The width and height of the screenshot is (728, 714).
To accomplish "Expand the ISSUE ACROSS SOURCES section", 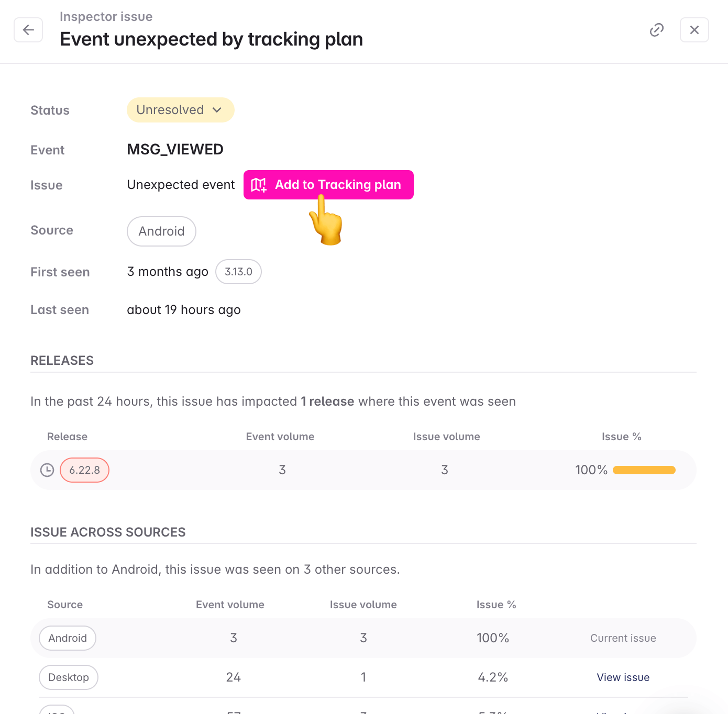I will point(108,532).
